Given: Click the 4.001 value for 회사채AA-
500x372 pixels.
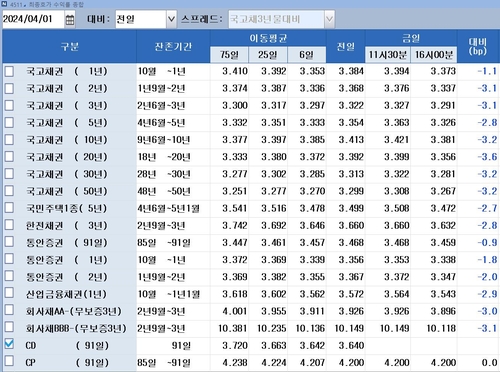Looking at the screenshot, I should tap(235, 311).
